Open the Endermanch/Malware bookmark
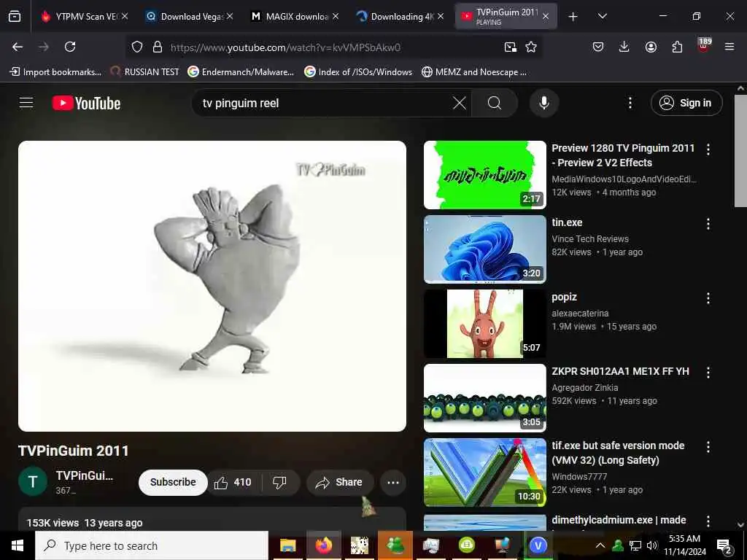 pos(241,72)
